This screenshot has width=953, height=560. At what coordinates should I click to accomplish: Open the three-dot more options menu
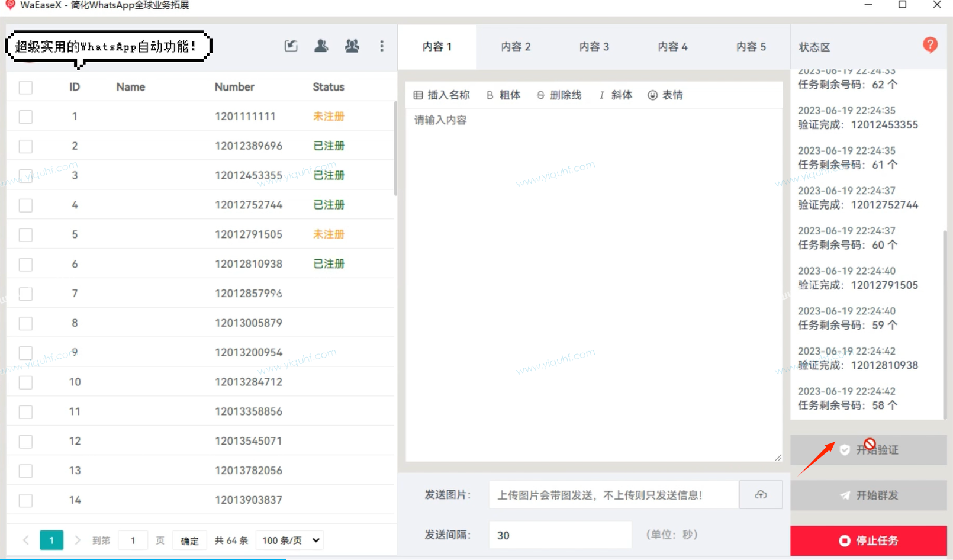click(x=382, y=46)
